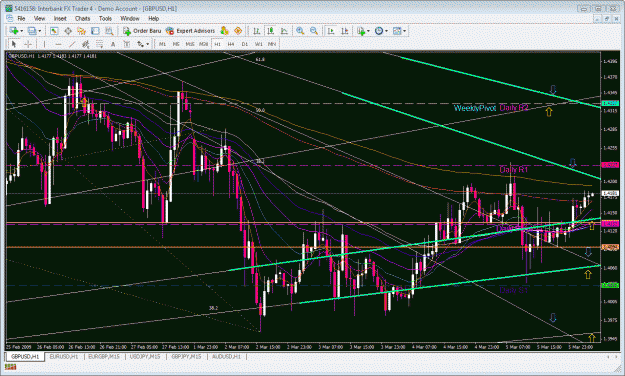The width and height of the screenshot is (625, 376).
Task: Switch to AUDUSD,H1 chart tab
Action: [x=226, y=356]
